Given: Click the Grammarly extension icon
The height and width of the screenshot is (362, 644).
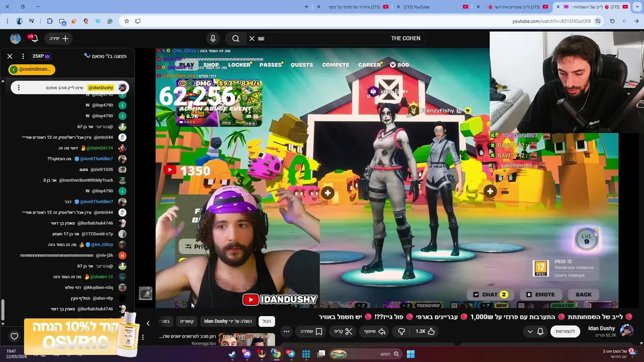Looking at the screenshot, I should point(110,21).
